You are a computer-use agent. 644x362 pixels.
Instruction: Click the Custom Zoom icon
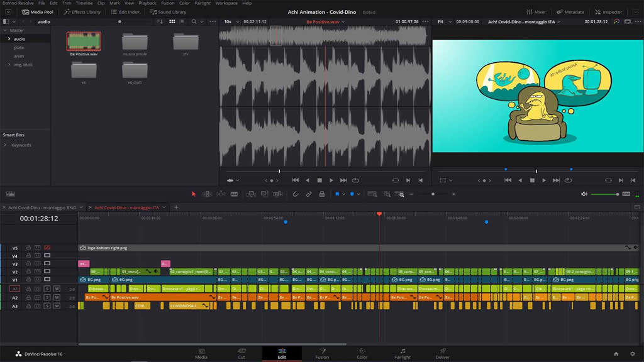pos(399,194)
